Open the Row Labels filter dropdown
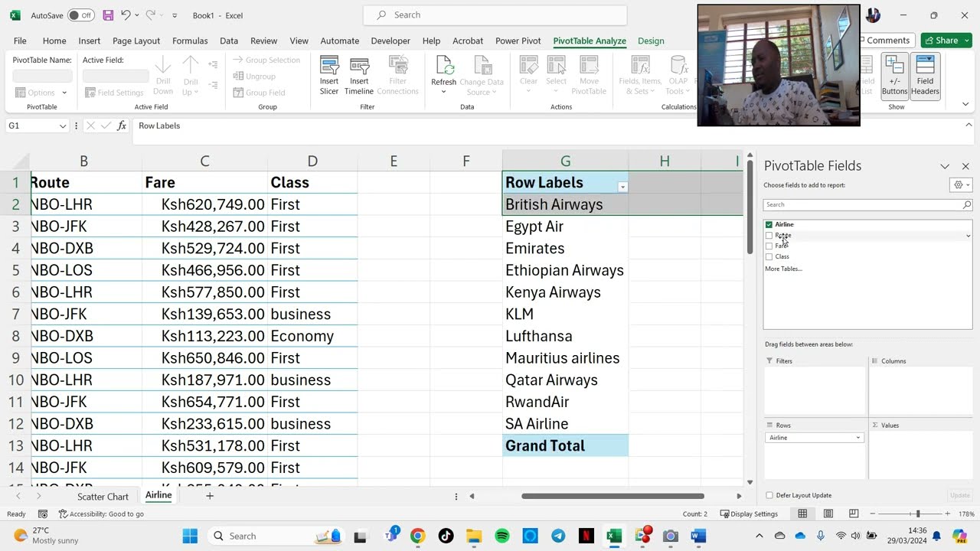Viewport: 980px width, 551px height. [622, 187]
